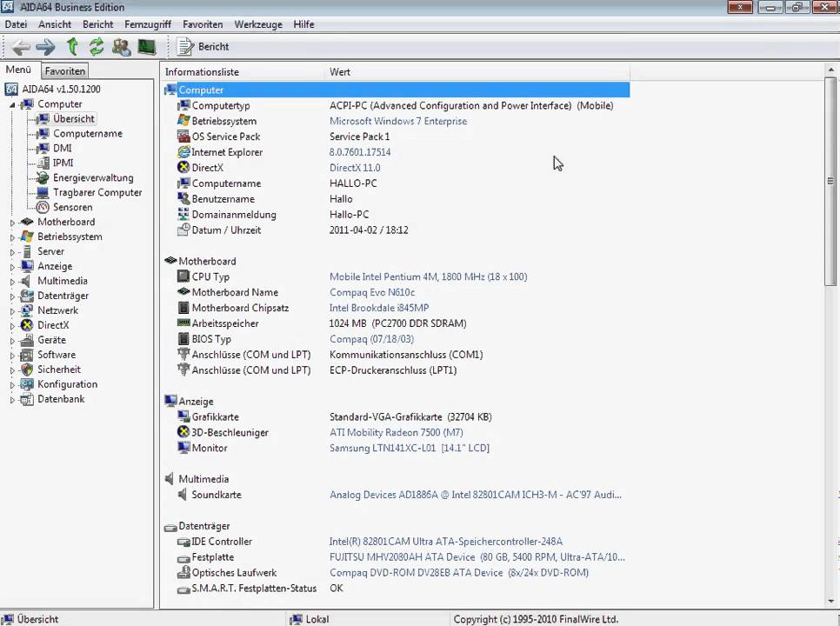Open the Bericht menu
This screenshot has height=626, width=840.
coord(98,24)
